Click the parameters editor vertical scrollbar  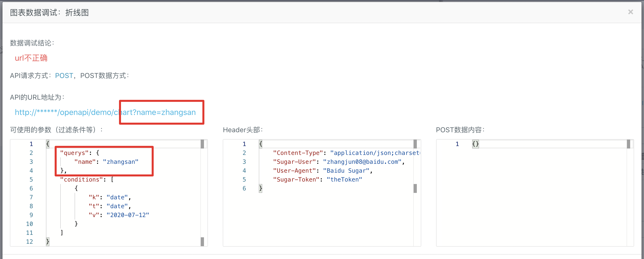pos(202,192)
